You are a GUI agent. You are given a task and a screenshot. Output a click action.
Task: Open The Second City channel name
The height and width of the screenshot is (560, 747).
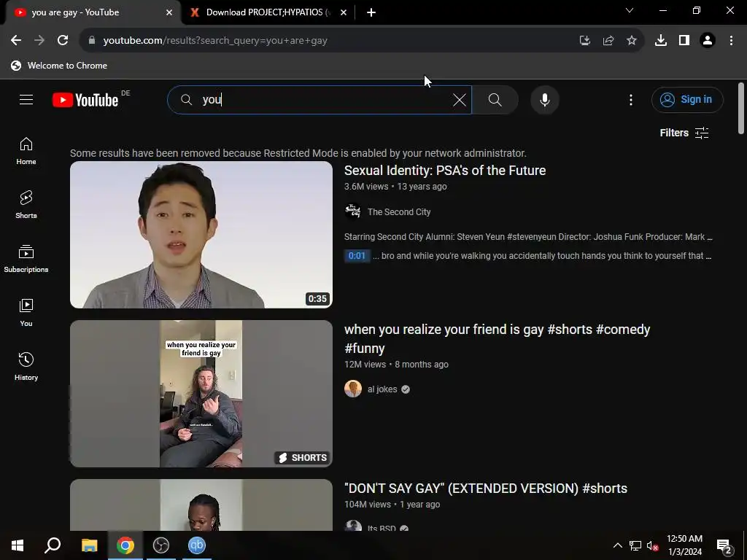399,212
